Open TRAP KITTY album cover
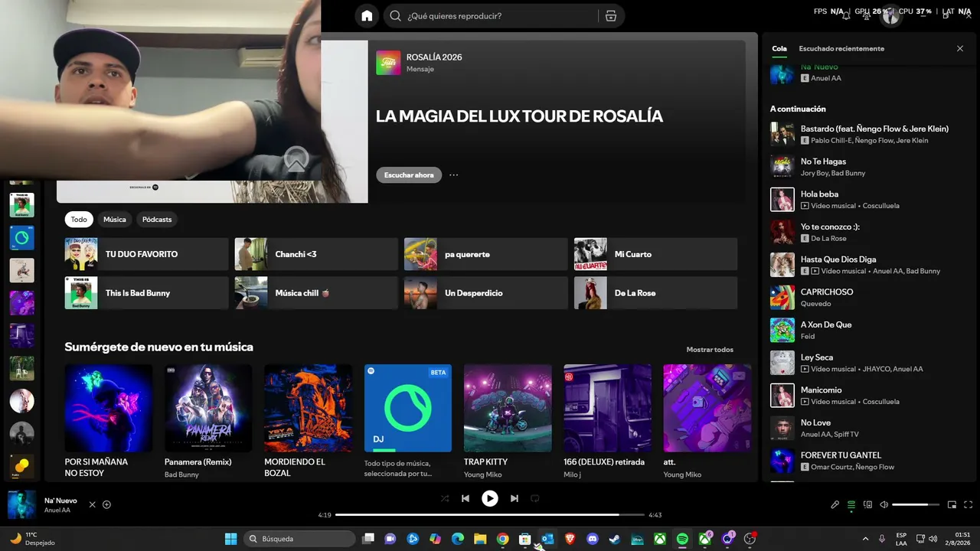The image size is (980, 551). [x=508, y=408]
